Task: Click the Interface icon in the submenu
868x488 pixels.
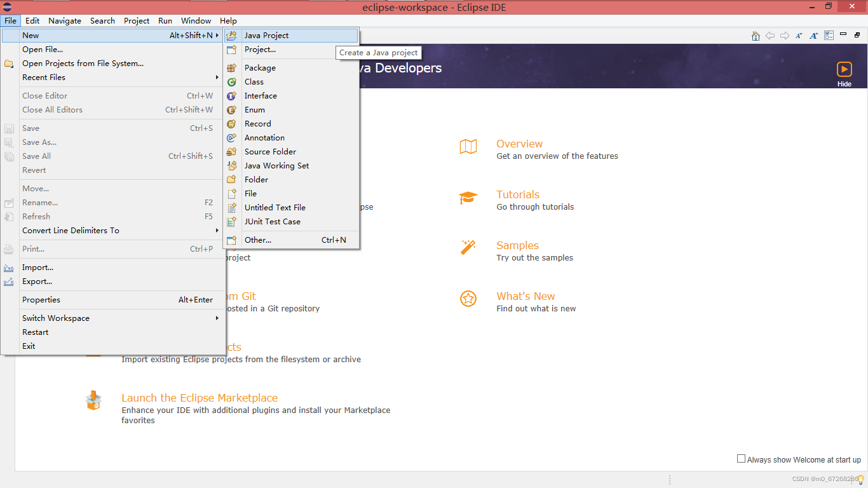Action: (x=232, y=96)
